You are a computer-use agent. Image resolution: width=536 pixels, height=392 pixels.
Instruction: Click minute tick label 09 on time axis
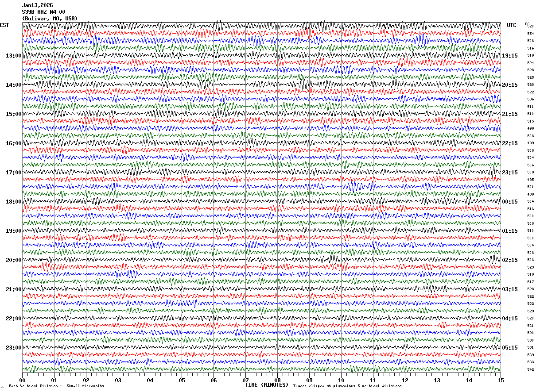point(309,380)
